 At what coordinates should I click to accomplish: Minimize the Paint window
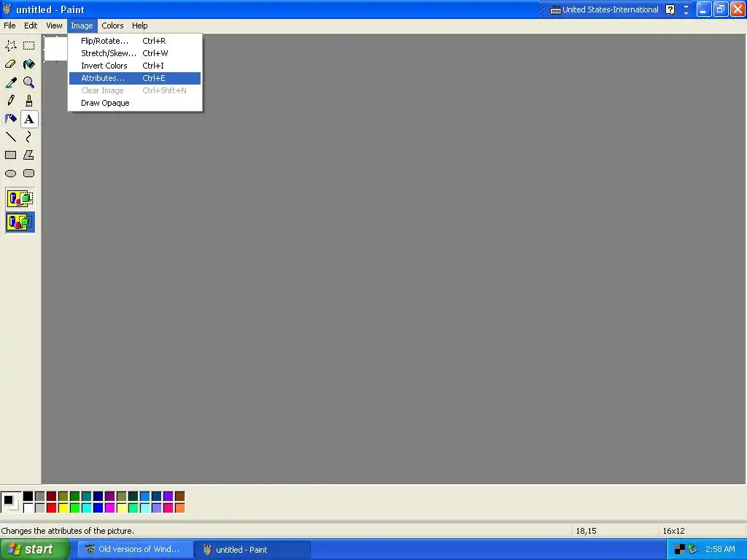point(704,9)
